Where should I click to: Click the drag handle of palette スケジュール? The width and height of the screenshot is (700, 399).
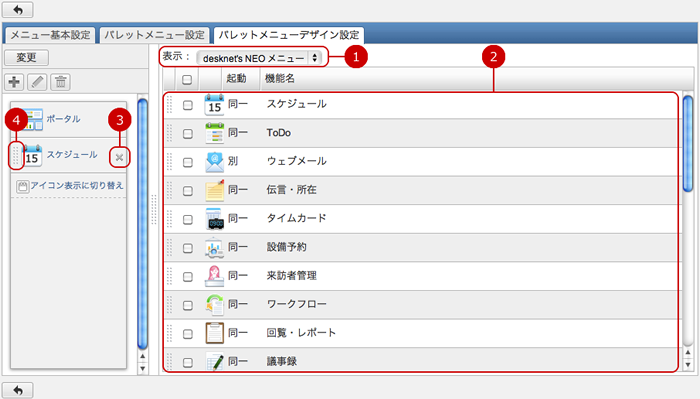[16, 155]
